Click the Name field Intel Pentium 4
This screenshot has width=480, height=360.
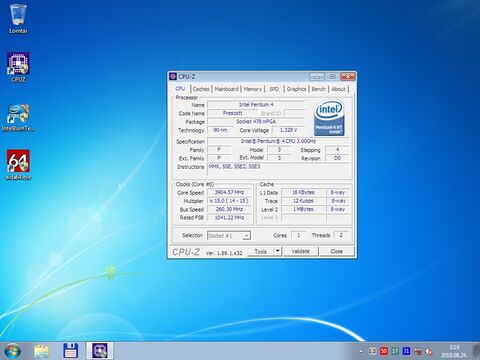coord(256,105)
